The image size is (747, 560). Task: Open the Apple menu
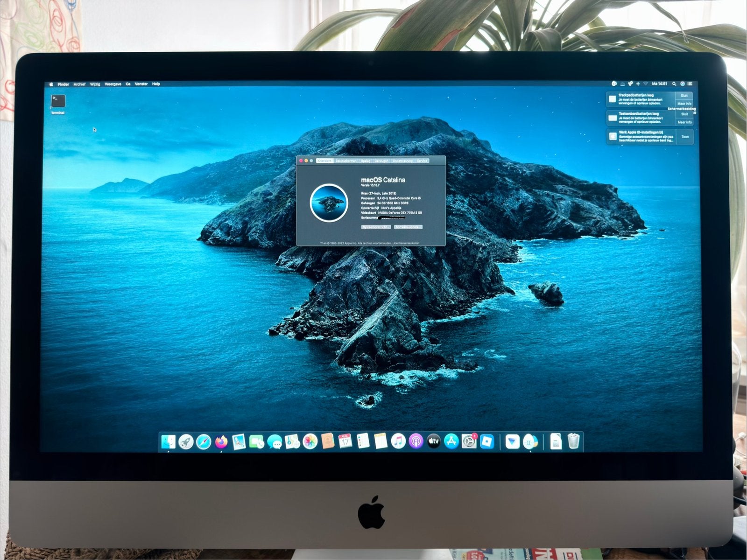click(x=51, y=84)
